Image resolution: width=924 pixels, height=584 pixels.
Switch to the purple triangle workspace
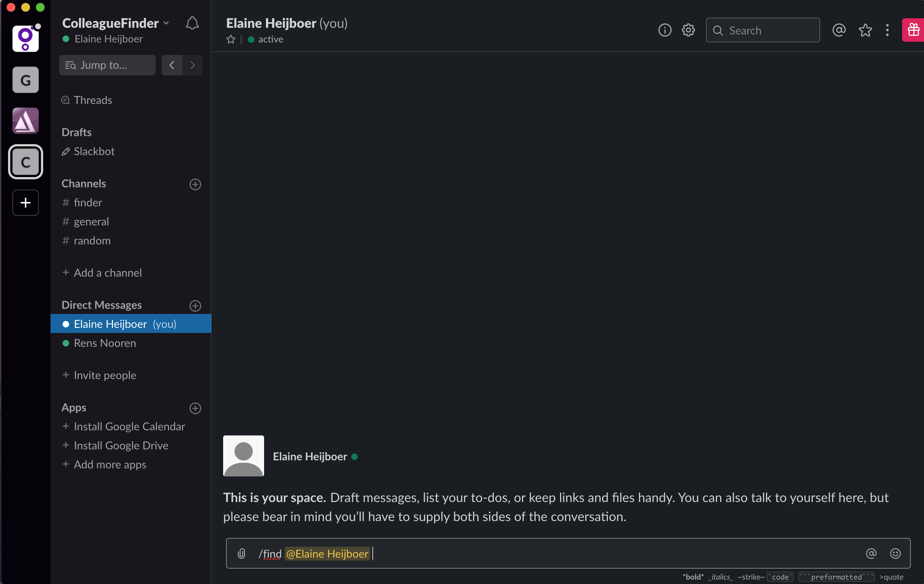25,121
